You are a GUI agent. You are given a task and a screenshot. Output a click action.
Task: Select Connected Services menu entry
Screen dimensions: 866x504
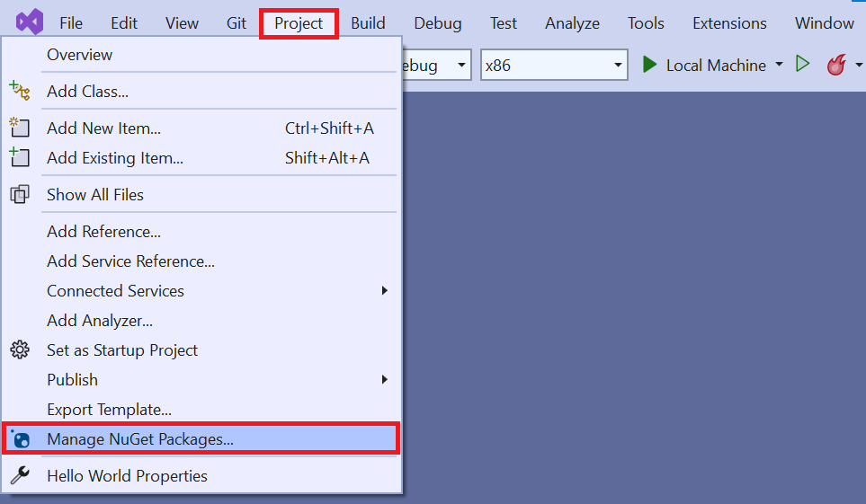click(x=201, y=291)
